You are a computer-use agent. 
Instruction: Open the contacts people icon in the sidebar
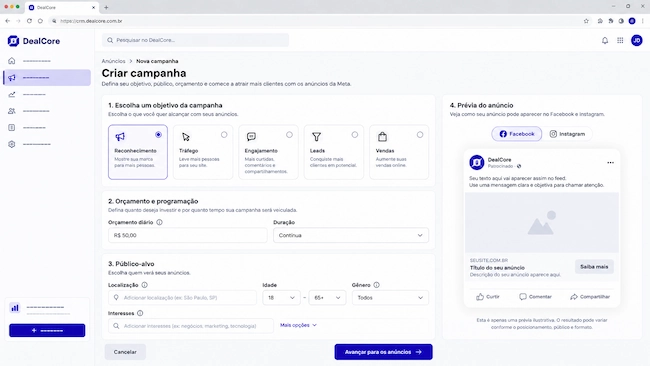tap(12, 111)
